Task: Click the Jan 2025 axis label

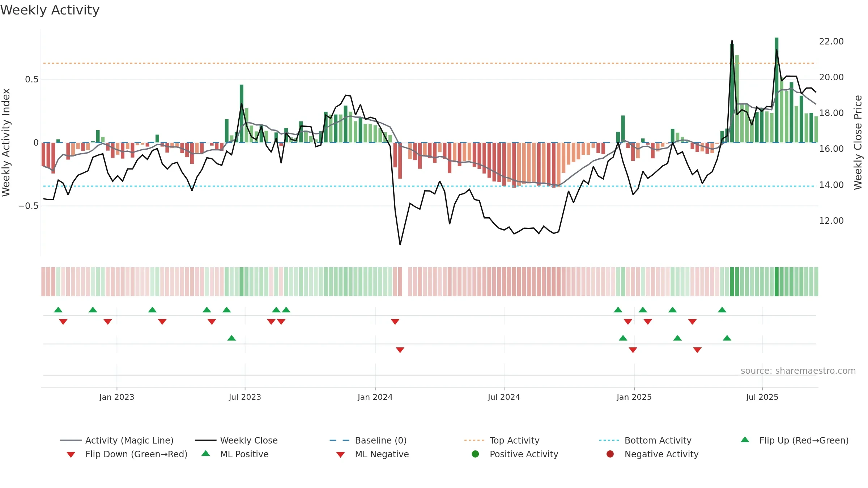Action: [634, 397]
